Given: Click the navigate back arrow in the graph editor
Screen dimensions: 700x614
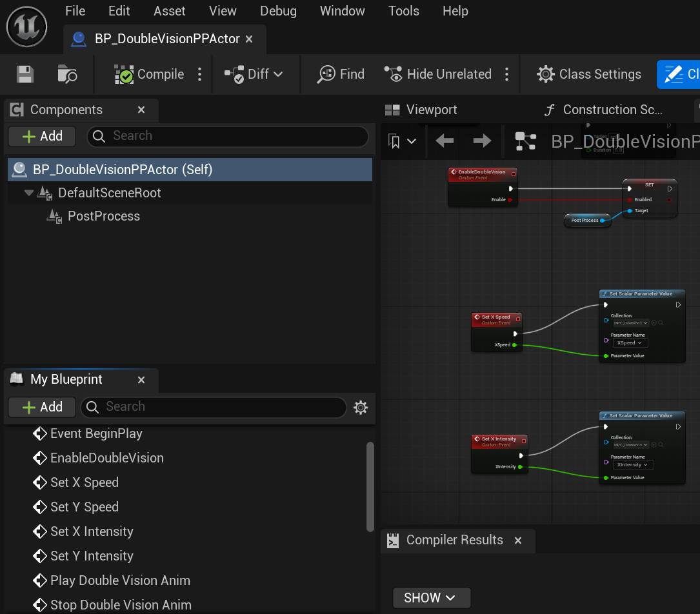Looking at the screenshot, I should coord(444,141).
